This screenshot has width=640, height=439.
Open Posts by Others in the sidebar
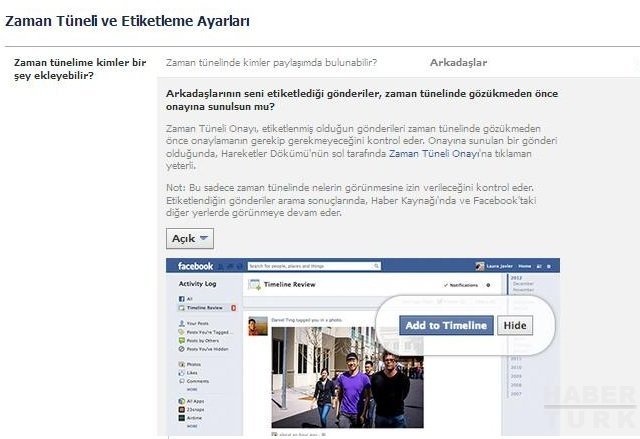click(x=204, y=341)
